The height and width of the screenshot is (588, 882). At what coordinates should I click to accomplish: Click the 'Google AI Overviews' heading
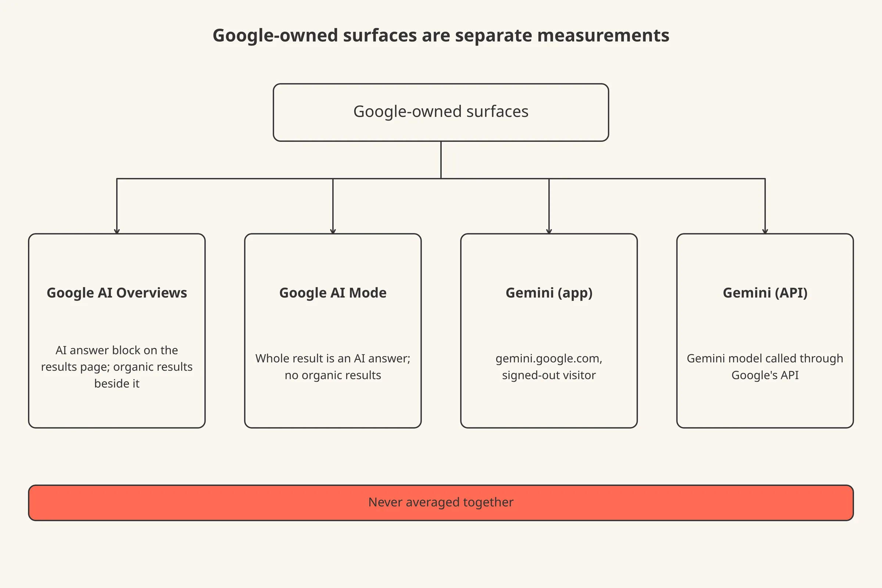pos(116,293)
